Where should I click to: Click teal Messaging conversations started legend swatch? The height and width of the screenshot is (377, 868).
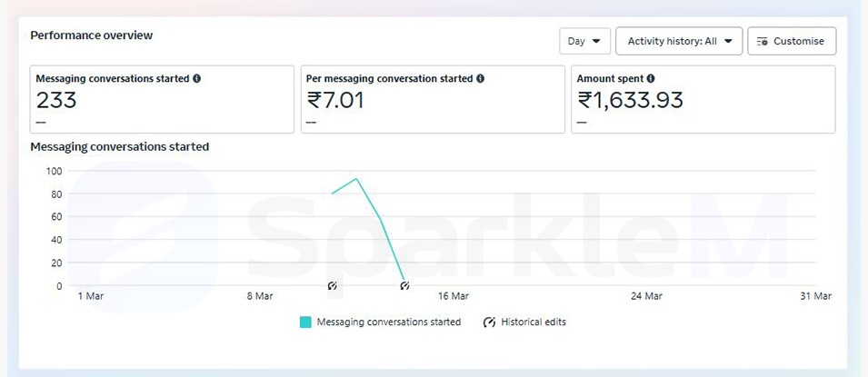tap(305, 322)
